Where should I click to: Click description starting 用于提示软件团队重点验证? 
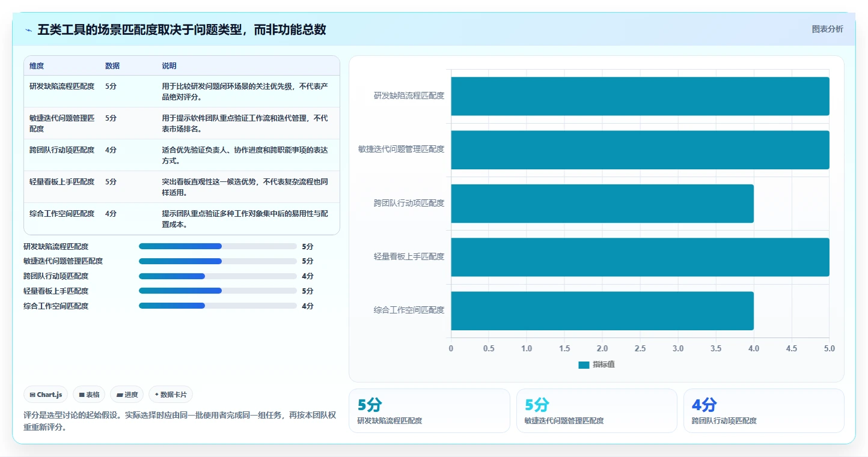pos(245,124)
